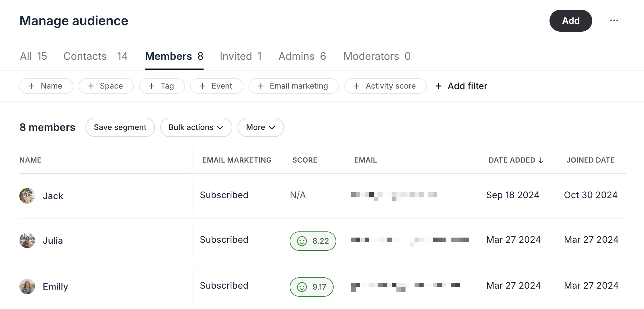Click the plus icon on the Name filter

click(x=32, y=86)
